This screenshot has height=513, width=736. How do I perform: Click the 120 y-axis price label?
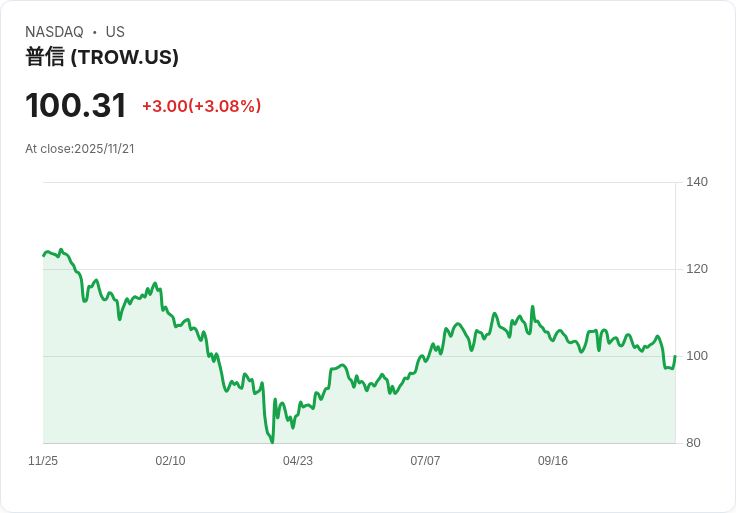pyautogui.click(x=697, y=269)
